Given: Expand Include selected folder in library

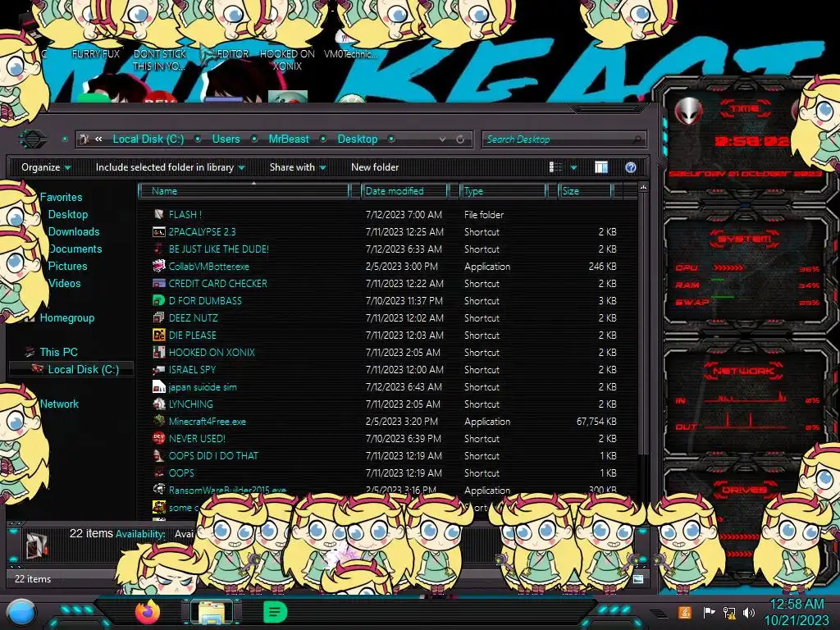Looking at the screenshot, I should click(170, 167).
